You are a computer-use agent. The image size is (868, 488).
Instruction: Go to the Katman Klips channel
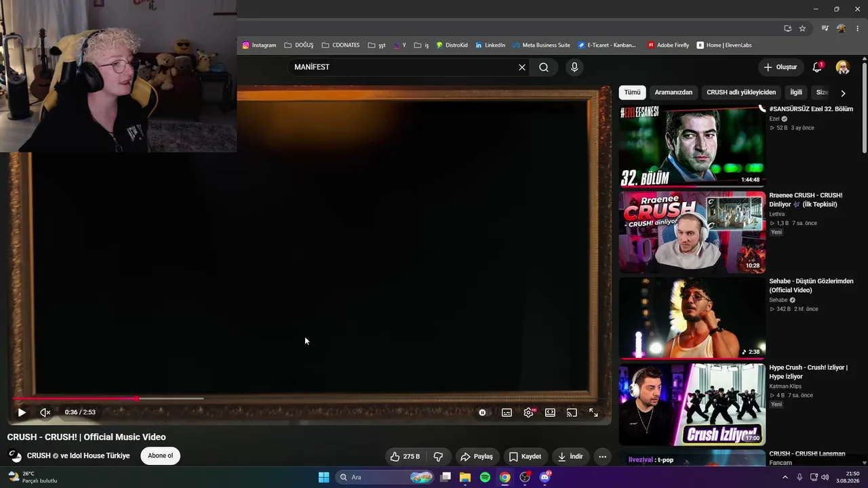click(x=785, y=386)
